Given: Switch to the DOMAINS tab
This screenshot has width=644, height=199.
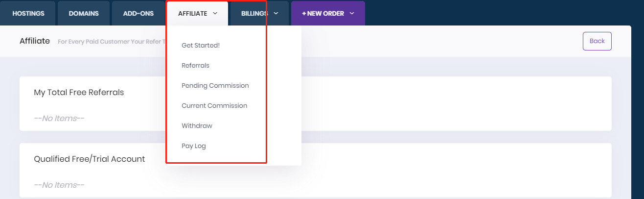Looking at the screenshot, I should click(84, 14).
